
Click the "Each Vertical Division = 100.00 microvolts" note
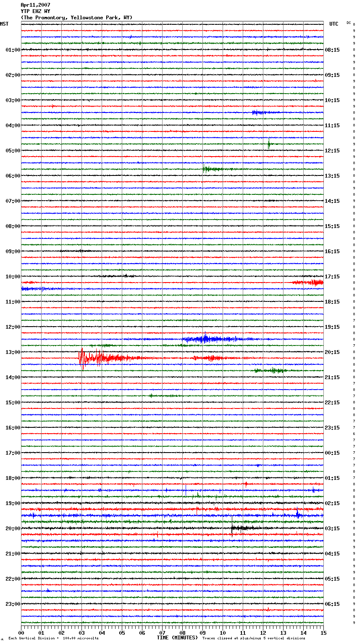tap(54, 638)
